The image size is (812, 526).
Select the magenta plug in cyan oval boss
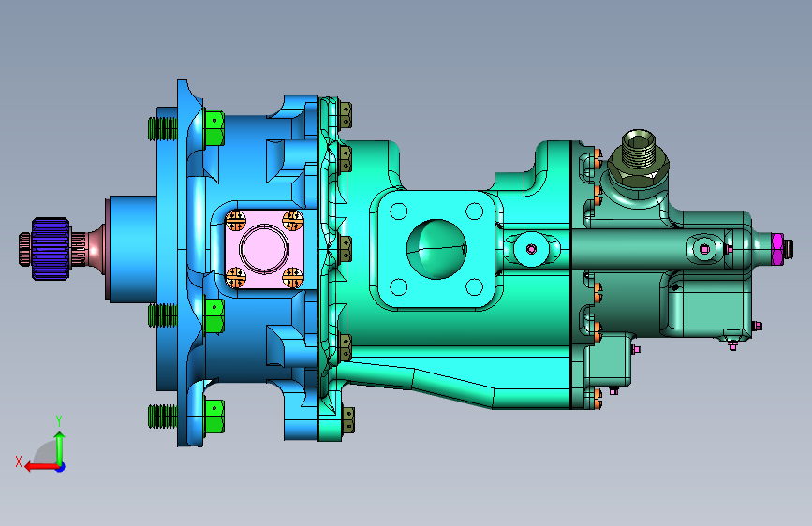[x=531, y=250]
